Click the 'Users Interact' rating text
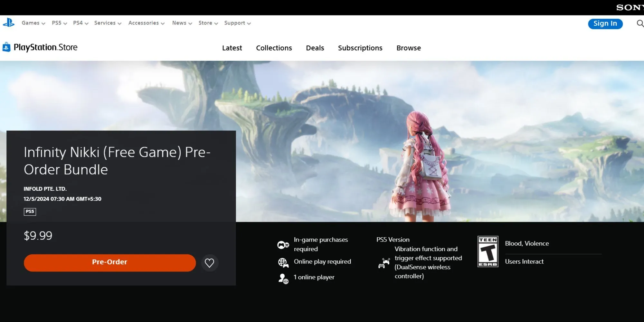This screenshot has height=322, width=644. coord(524,261)
